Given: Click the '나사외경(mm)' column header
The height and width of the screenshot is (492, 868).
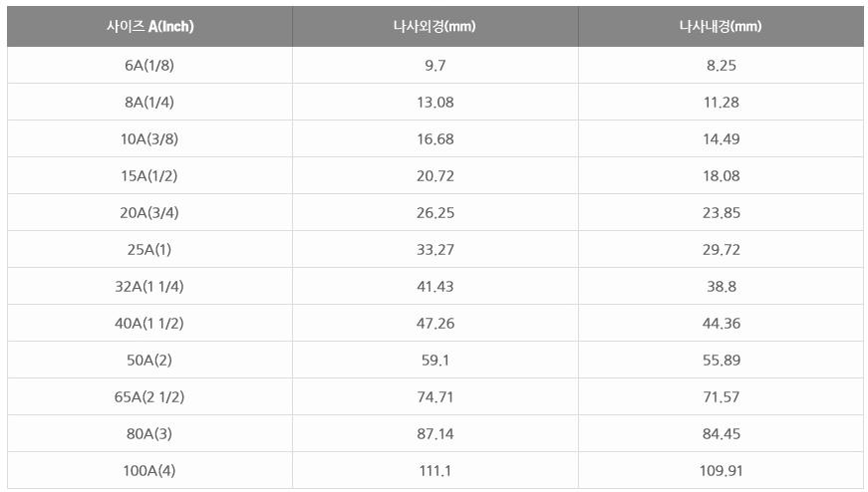Looking at the screenshot, I should click(x=434, y=27).
